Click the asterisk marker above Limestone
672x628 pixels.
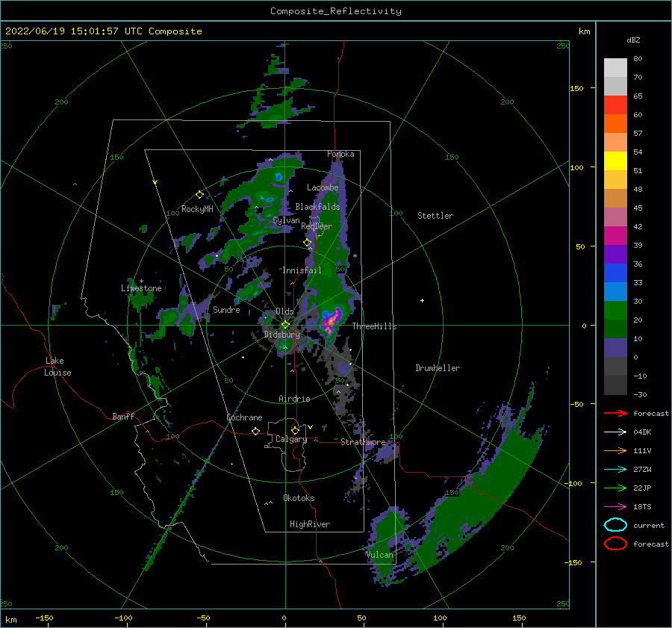coord(141,282)
